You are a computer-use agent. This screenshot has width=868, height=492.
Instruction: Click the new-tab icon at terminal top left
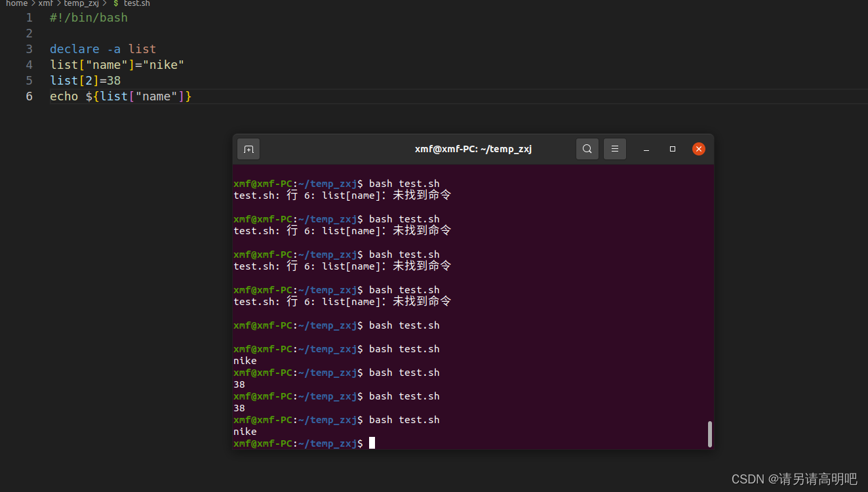pyautogui.click(x=248, y=148)
